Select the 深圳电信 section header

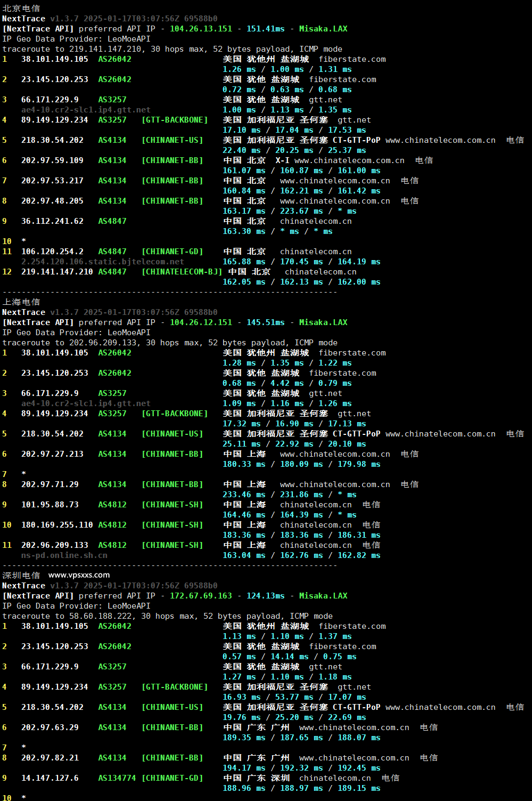pos(20,575)
